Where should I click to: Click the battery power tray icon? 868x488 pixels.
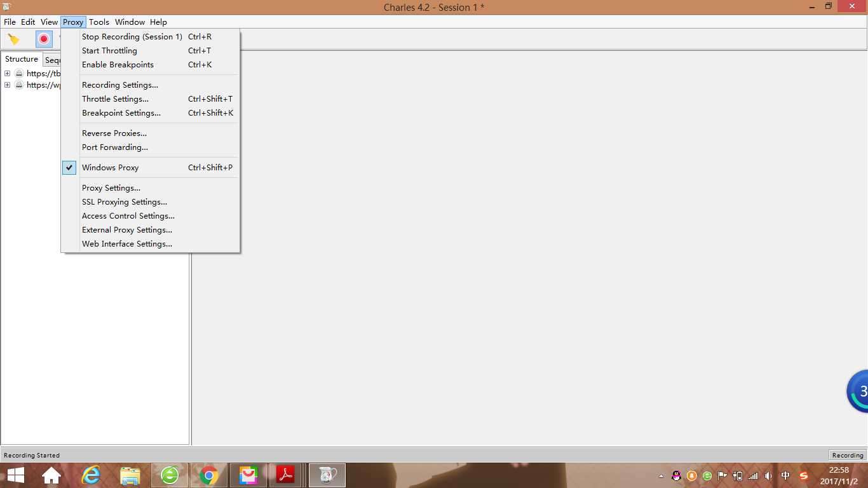pos(738,476)
